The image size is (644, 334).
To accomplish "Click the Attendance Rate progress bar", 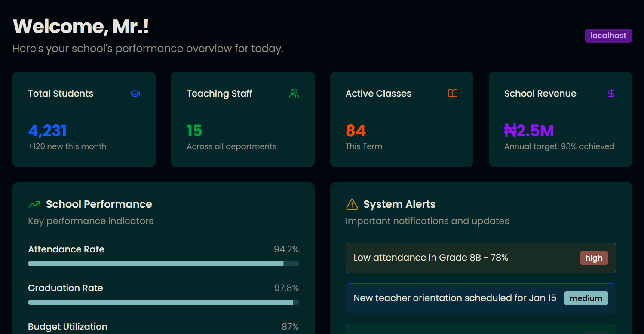I will click(163, 264).
